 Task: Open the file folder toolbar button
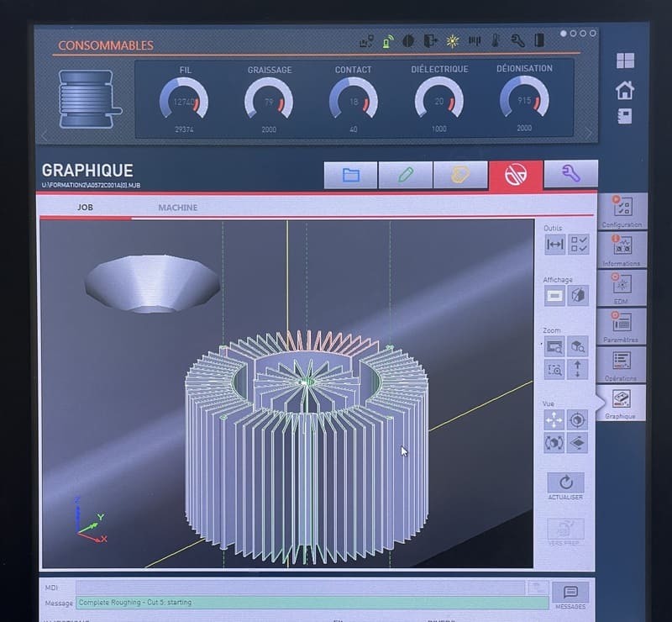pyautogui.click(x=351, y=175)
